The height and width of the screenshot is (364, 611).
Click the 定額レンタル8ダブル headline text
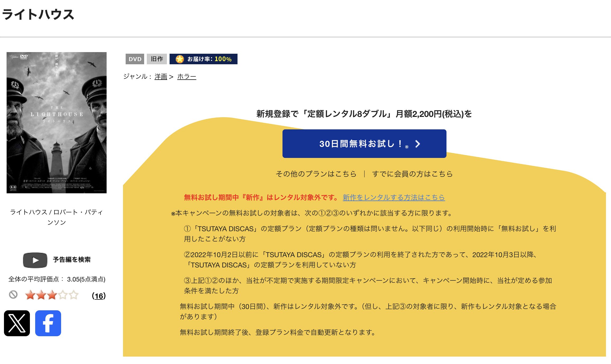coord(364,114)
